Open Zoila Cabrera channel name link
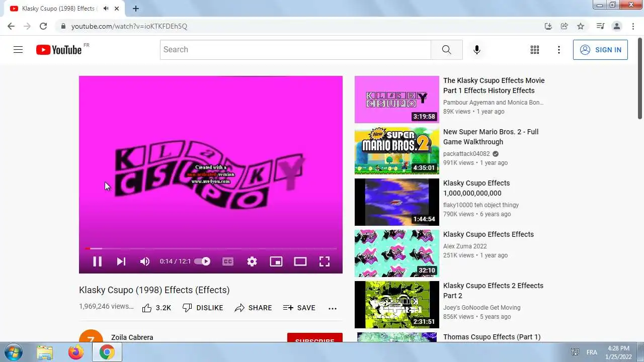This screenshot has height=362, width=644. [132, 337]
